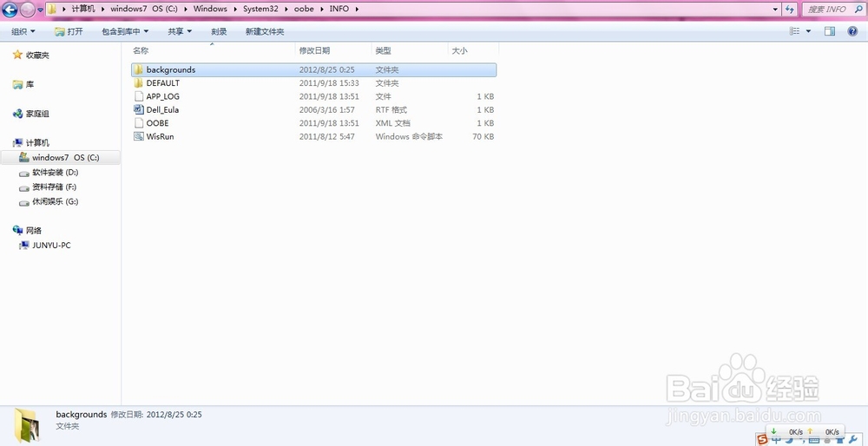Expand the arrow before 计算机 in the address bar

64,10
